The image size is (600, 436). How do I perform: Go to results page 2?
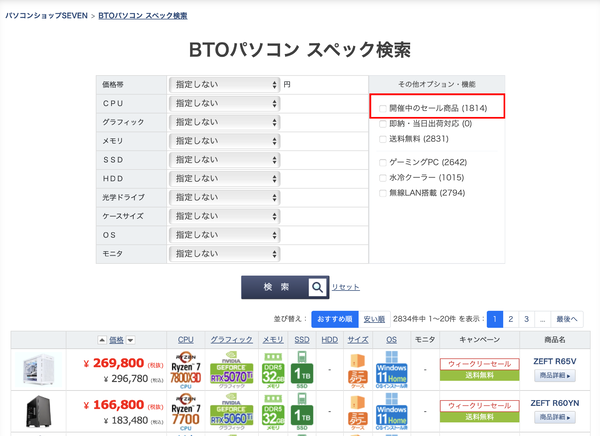[510, 319]
